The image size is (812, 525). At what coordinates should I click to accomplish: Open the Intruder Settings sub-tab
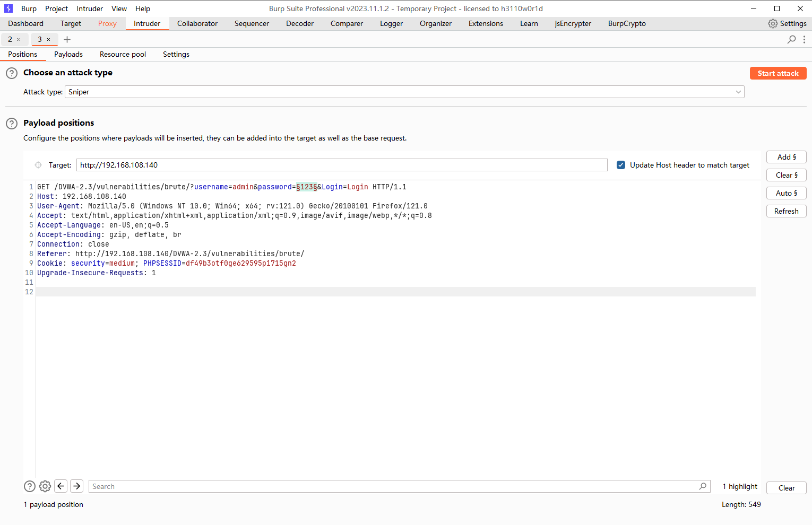(x=176, y=54)
